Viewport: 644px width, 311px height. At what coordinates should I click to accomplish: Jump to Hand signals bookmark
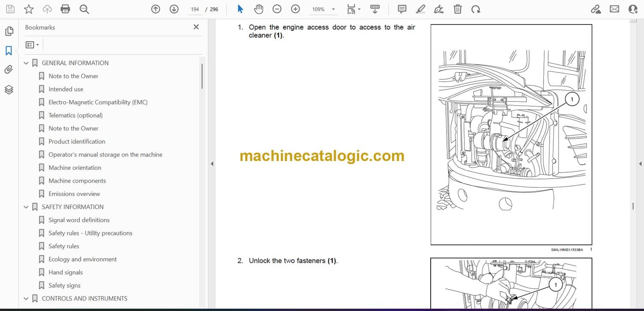pos(65,272)
